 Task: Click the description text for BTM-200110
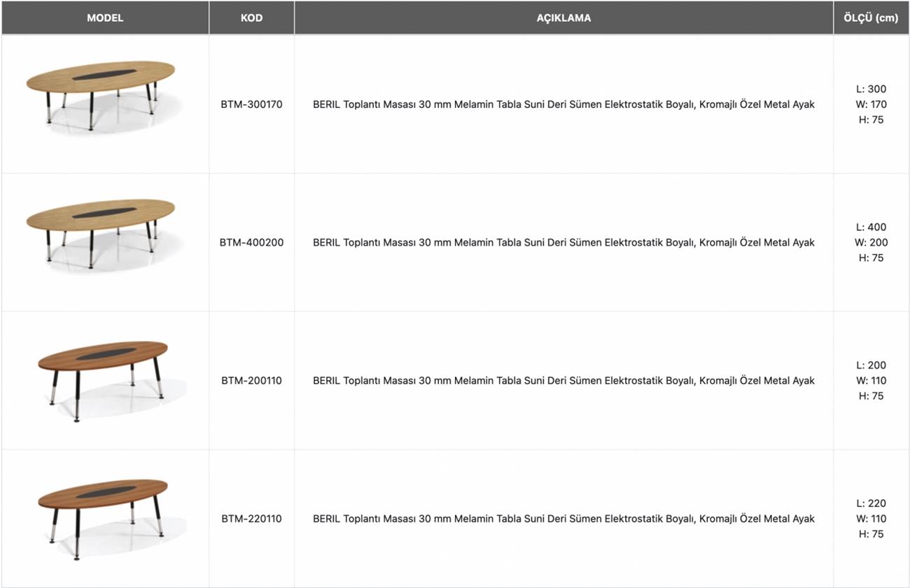tap(563, 381)
